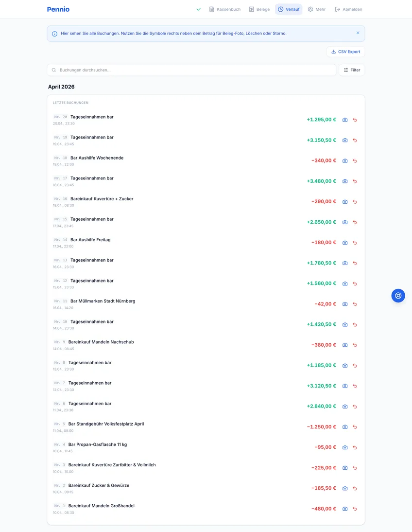Viewport: 412px width, 532px height.
Task: Attach receipt photo to Bar Aushilfe Wochenende
Action: 345,161
